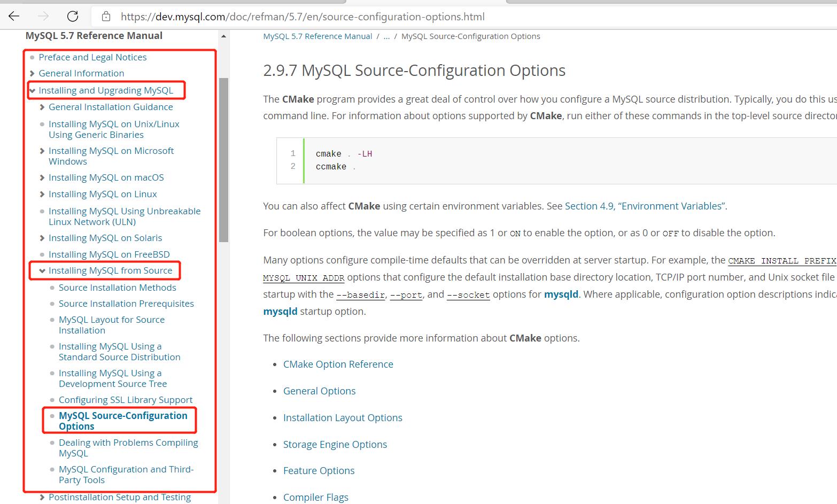
Task: Open Installing MySQL Using Unbreakable Linux Network
Action: coord(125,216)
